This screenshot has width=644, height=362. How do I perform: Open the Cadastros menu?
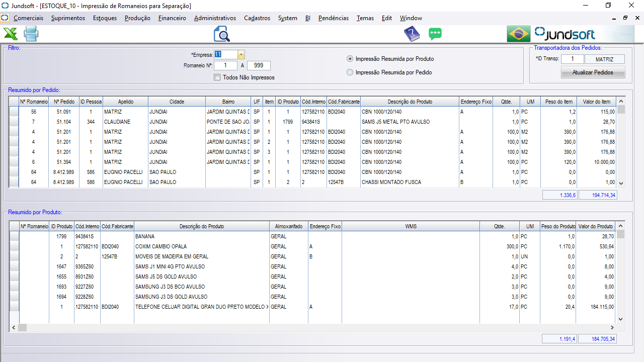pyautogui.click(x=257, y=18)
